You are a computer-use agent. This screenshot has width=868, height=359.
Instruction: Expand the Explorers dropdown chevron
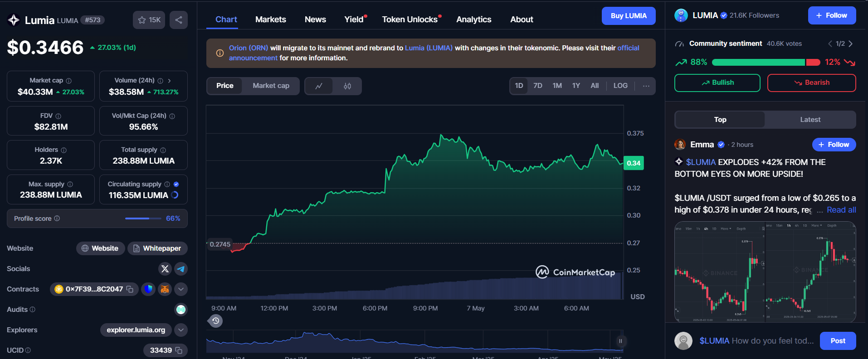(x=181, y=330)
